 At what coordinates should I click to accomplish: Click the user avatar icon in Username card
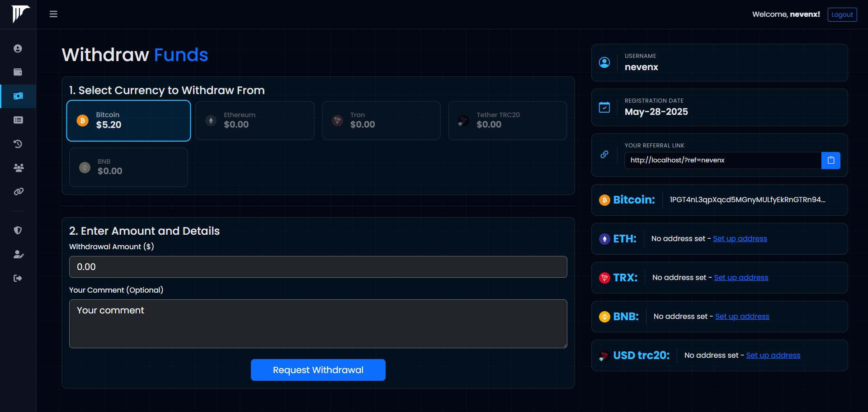[604, 62]
